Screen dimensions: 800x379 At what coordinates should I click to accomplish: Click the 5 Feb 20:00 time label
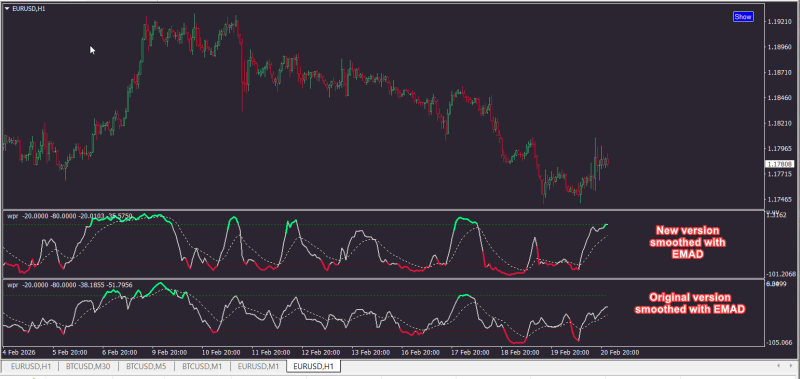coord(69,352)
